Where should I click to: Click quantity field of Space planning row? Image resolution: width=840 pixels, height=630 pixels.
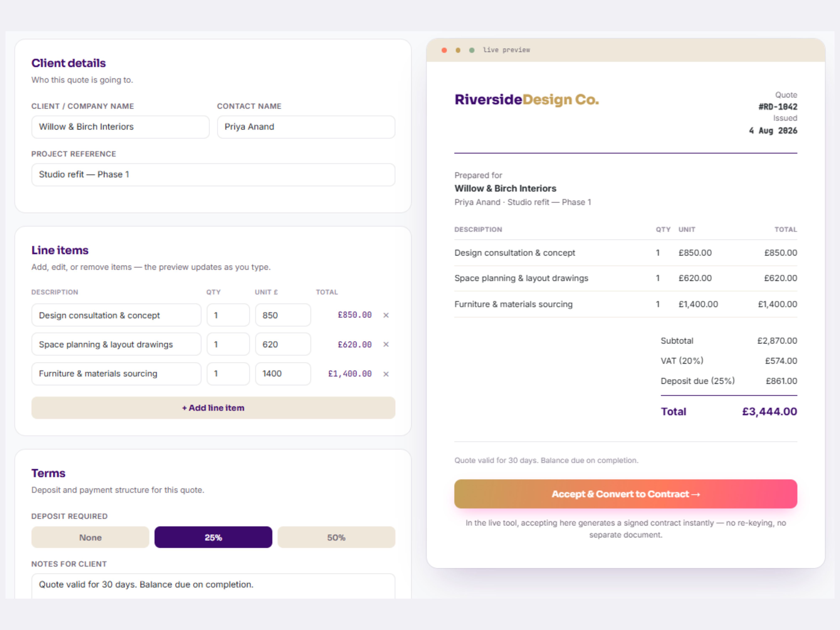pos(228,344)
